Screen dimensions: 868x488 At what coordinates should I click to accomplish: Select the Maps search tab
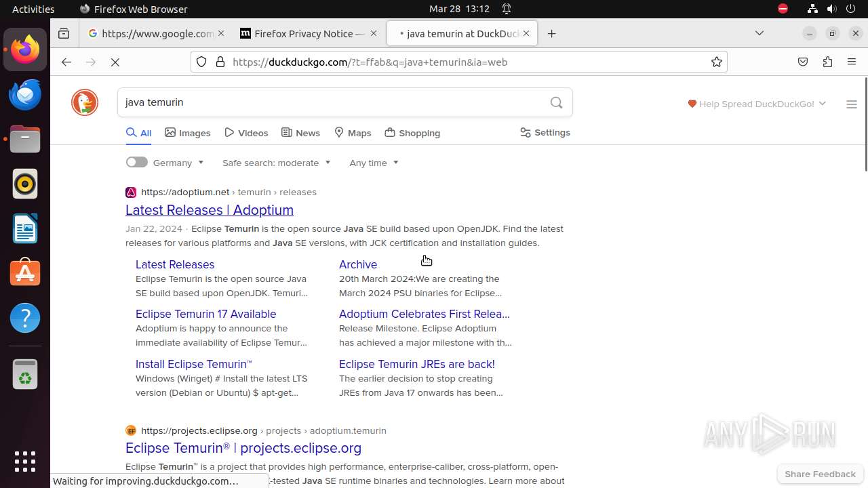[x=353, y=133]
